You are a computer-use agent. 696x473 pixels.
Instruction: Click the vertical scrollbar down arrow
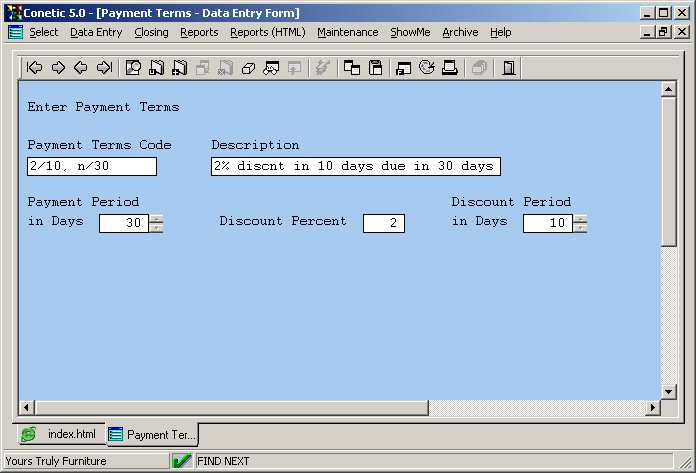pyautogui.click(x=669, y=391)
